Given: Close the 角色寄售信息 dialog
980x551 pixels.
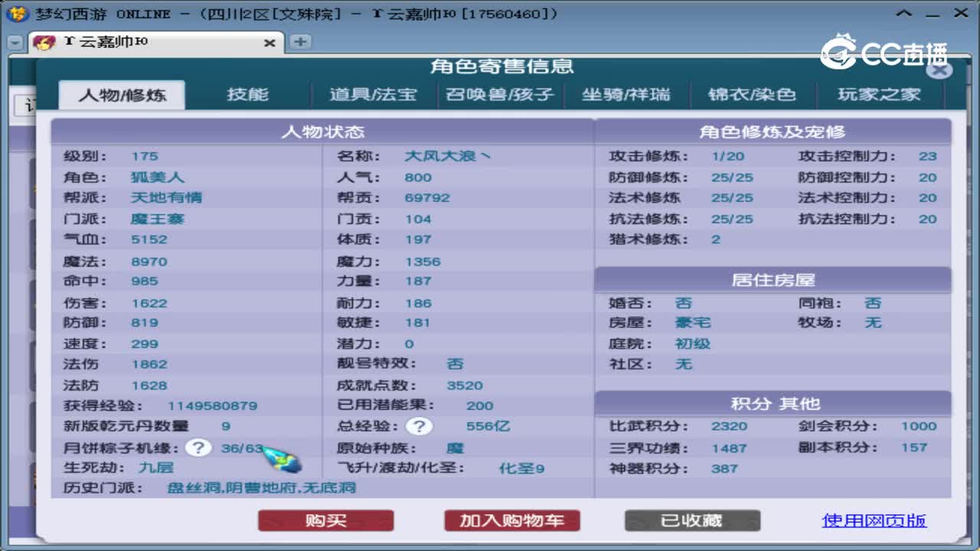Looking at the screenshot, I should pos(940,70).
